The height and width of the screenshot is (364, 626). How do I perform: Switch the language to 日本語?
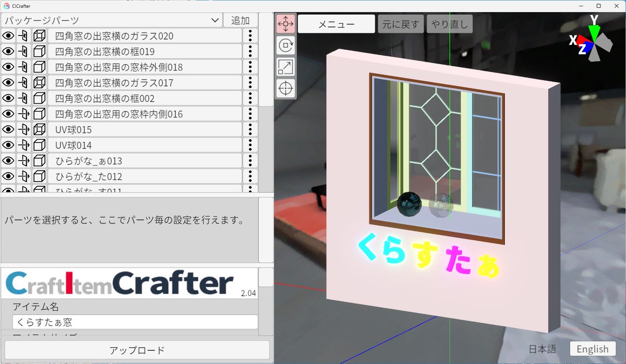[543, 349]
